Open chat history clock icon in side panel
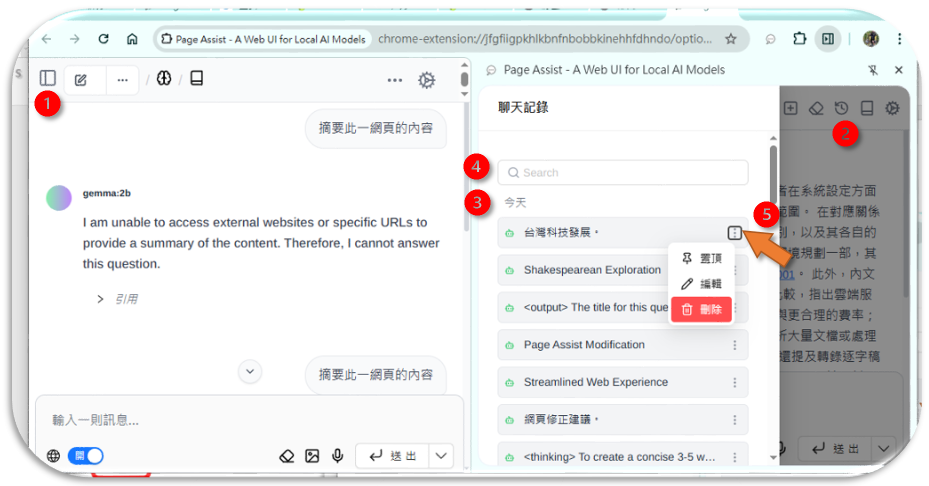The height and width of the screenshot is (486, 929). pos(841,108)
